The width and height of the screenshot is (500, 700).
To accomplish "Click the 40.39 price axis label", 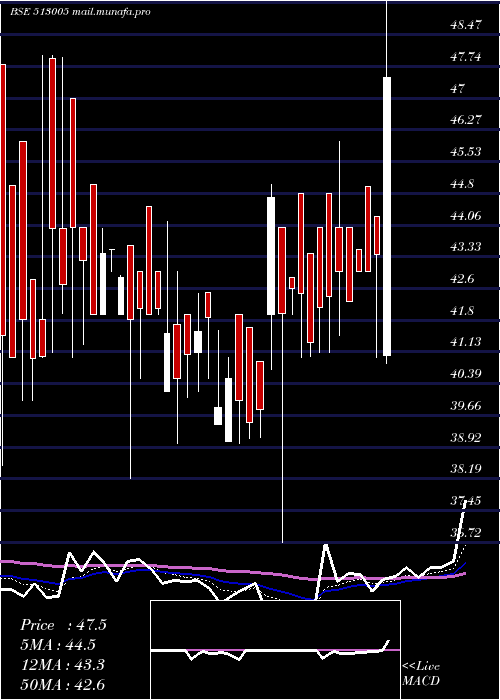I will point(466,374).
